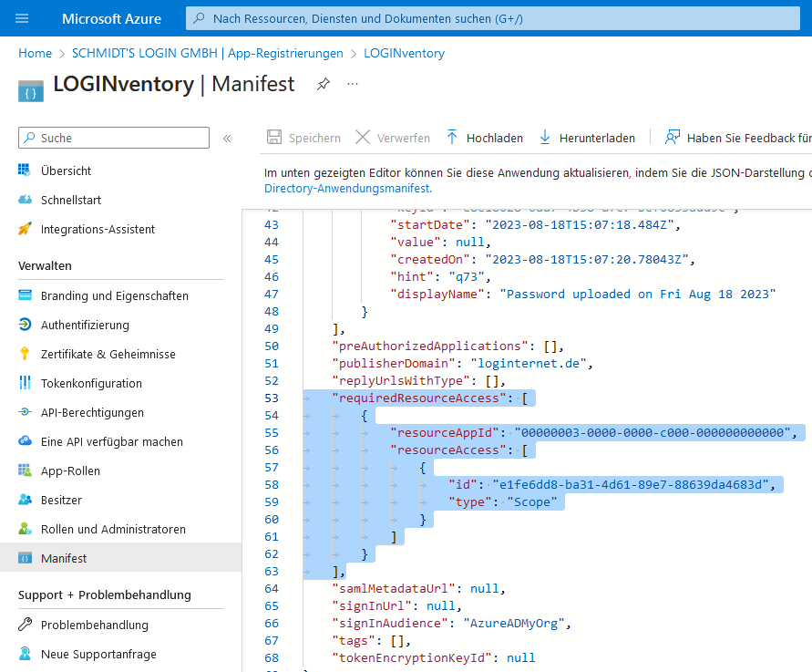Click the "hint" key on line 46
This screenshot has height=672, width=812.
click(412, 276)
